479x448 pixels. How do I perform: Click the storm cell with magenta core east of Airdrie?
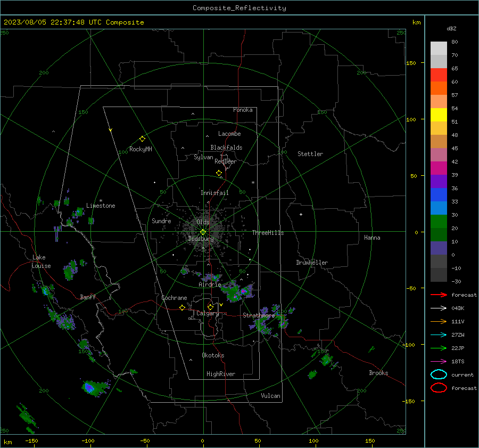(x=243, y=291)
